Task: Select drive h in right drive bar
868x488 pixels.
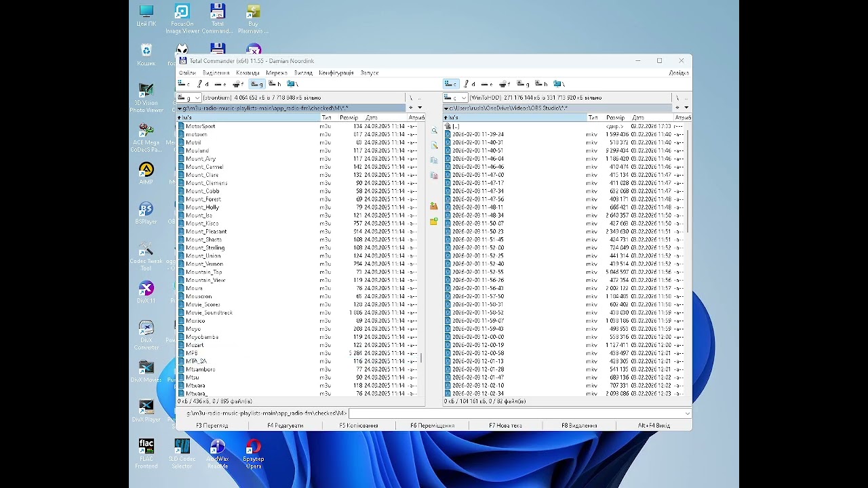Action: pos(541,84)
